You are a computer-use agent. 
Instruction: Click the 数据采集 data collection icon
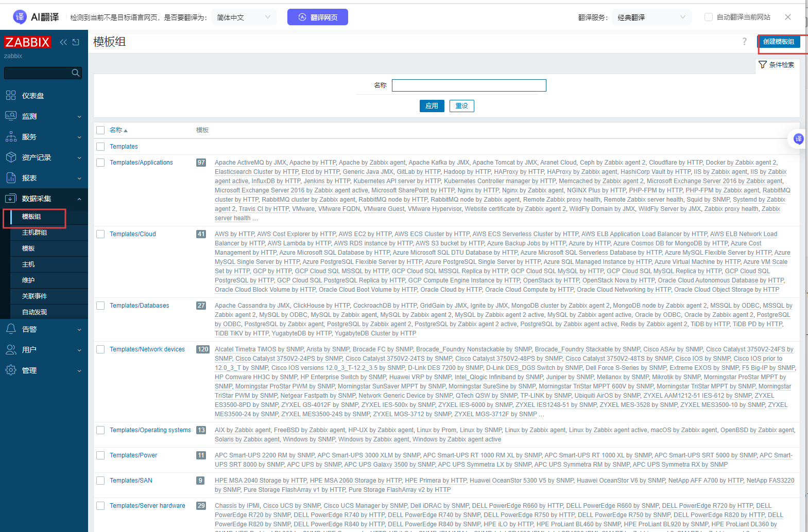tap(11, 198)
